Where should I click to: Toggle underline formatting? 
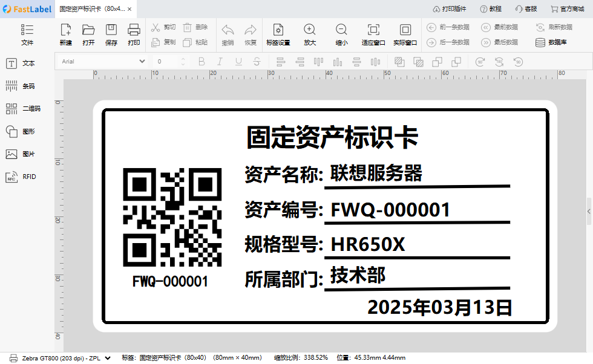pyautogui.click(x=238, y=62)
